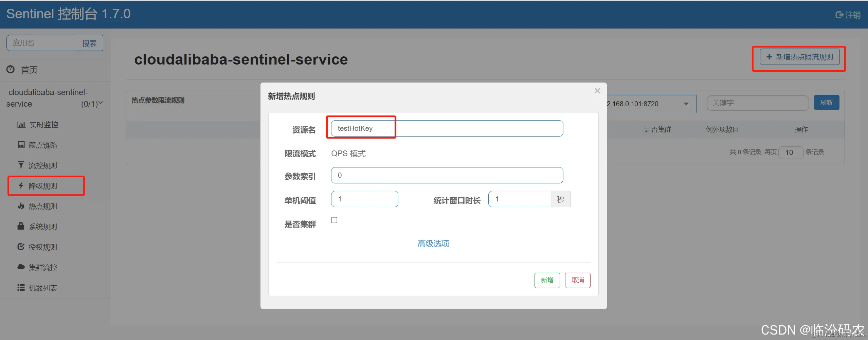868x340 pixels.
Task: Focus the 应用名 search field
Action: [41, 43]
